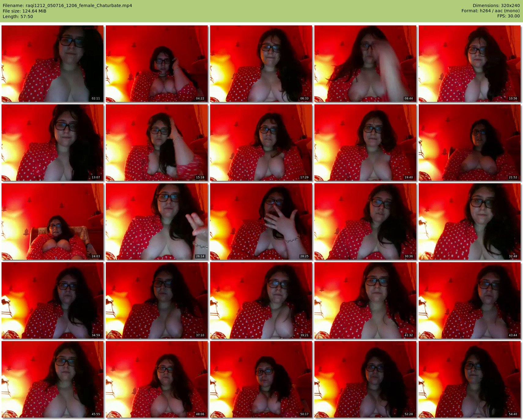This screenshot has height=420, width=523.
Task: Click the thumbnail marked 24:03
Action: [52, 221]
